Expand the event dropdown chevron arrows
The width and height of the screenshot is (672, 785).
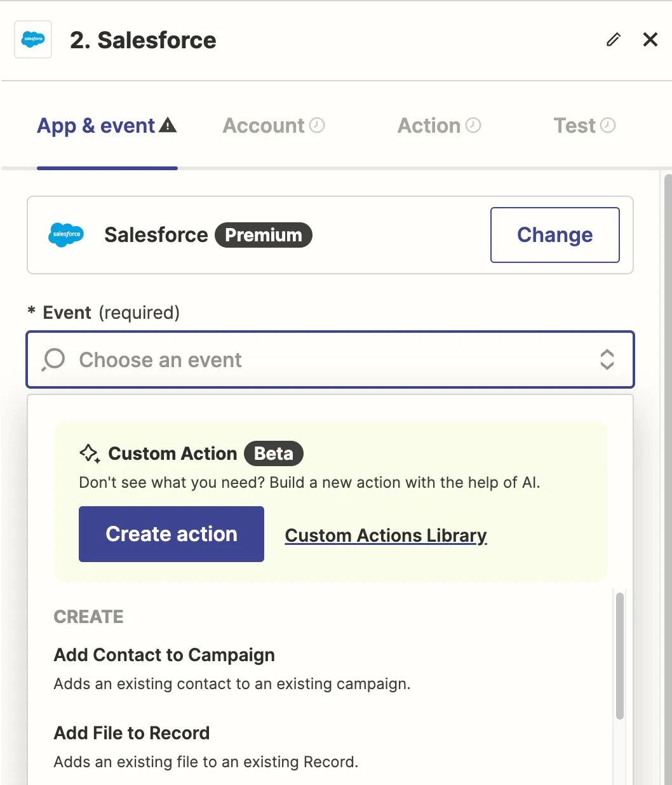click(607, 359)
